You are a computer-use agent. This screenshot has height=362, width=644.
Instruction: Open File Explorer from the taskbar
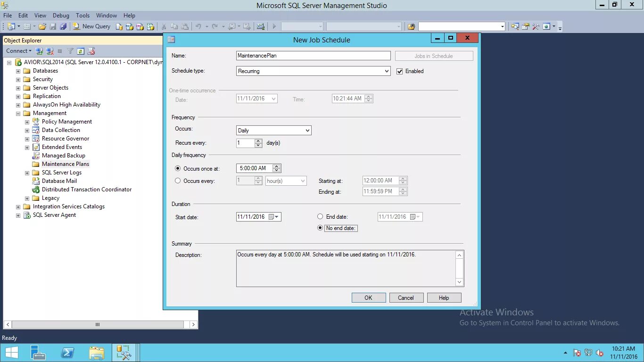click(96, 353)
